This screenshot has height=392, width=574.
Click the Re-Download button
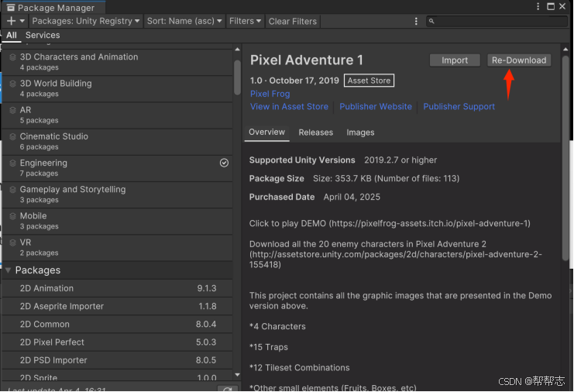(519, 60)
